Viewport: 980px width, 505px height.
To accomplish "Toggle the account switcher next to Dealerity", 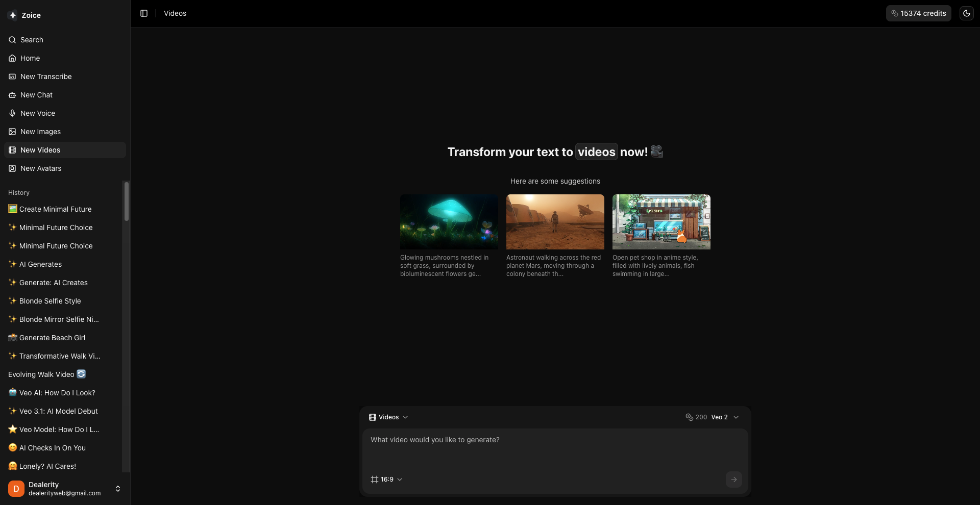I will pos(117,488).
